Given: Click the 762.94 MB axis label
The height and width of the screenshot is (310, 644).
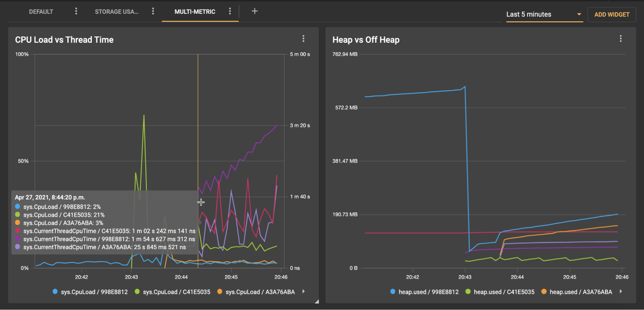Looking at the screenshot, I should click(345, 54).
